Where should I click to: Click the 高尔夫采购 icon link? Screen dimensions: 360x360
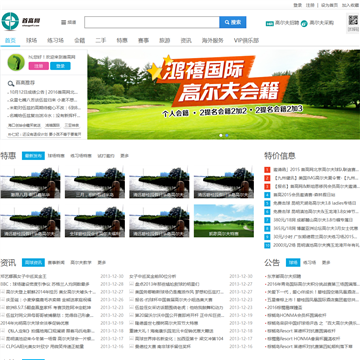tap(317, 23)
